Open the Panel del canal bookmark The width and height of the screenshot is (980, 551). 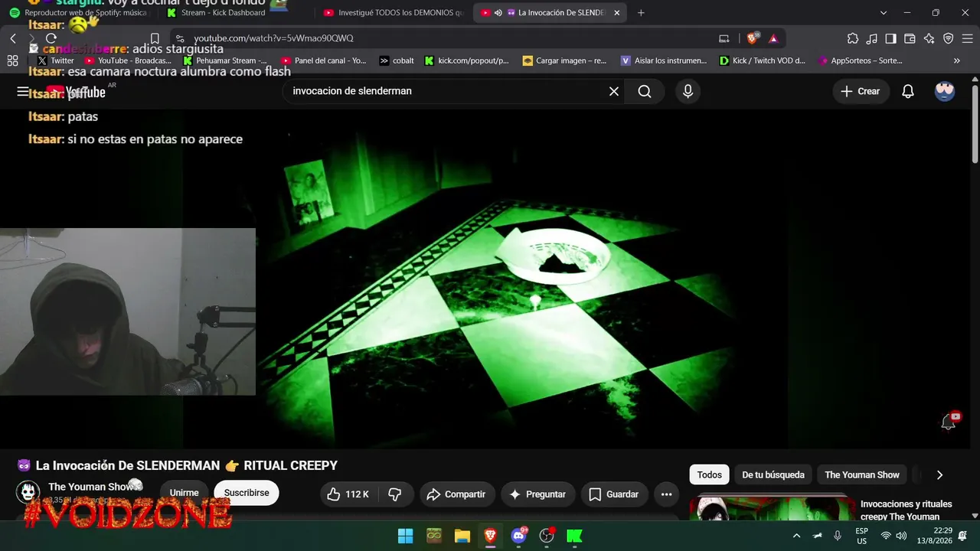(324, 60)
